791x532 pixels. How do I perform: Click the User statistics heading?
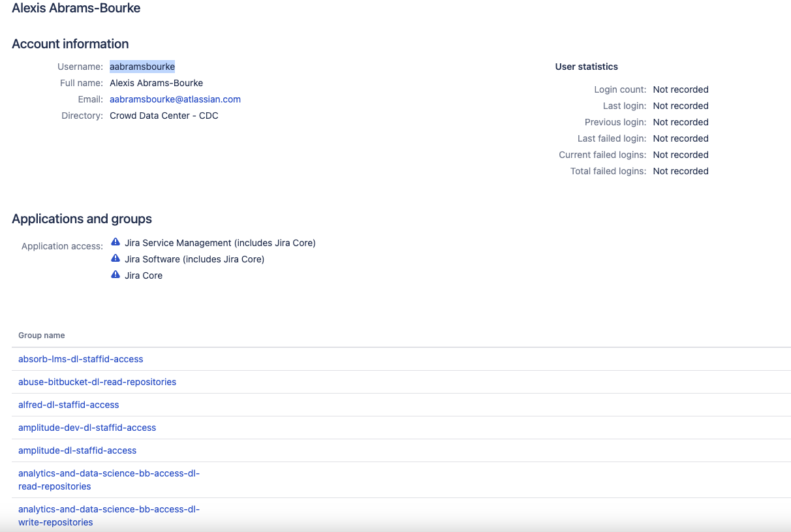(x=587, y=67)
